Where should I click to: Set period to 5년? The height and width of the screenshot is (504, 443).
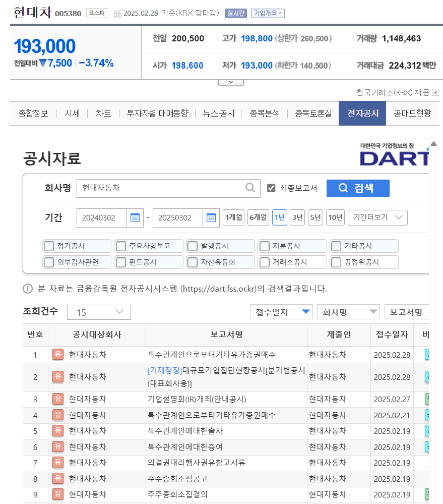tap(315, 217)
